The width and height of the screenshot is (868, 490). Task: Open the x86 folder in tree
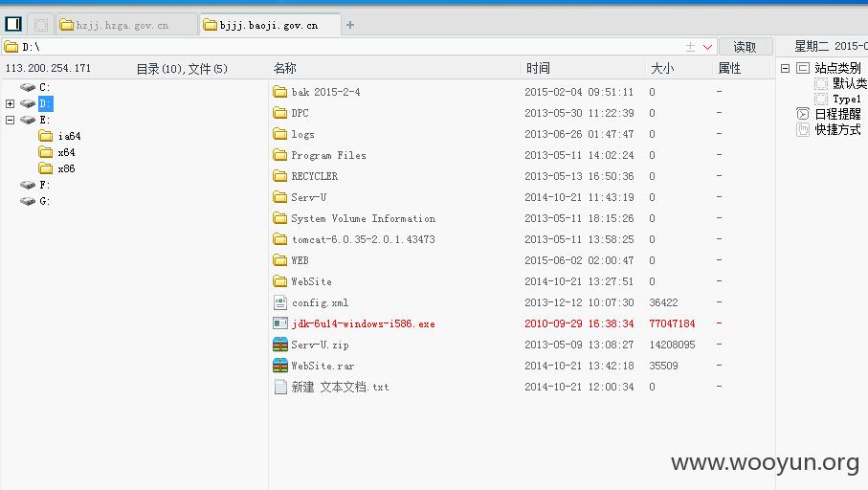(x=66, y=168)
